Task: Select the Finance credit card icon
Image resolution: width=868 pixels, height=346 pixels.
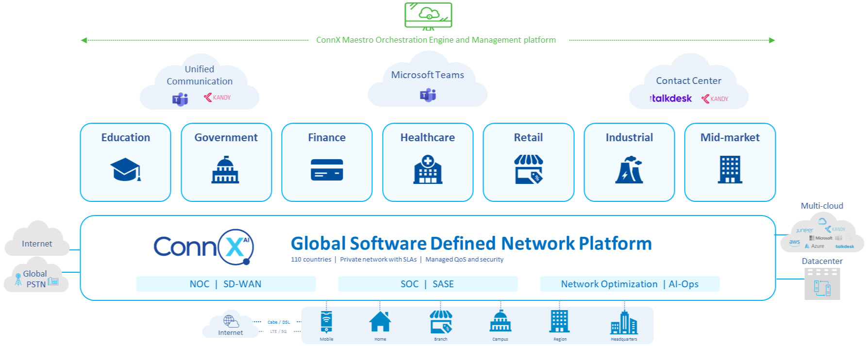Action: (x=327, y=170)
